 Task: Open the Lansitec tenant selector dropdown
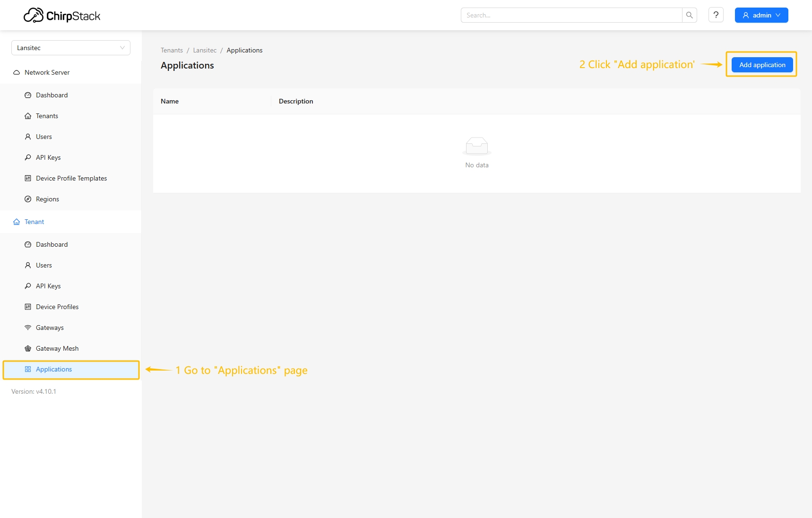70,48
